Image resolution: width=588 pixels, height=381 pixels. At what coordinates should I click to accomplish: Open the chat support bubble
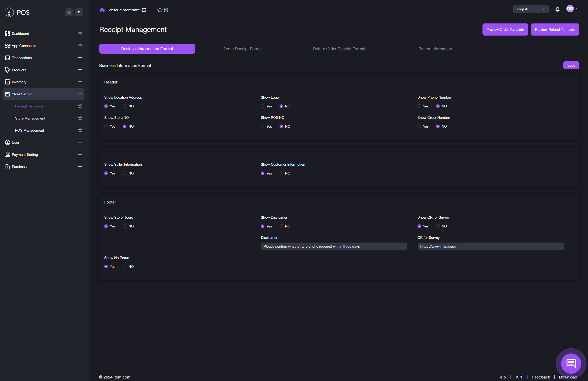pos(571,363)
